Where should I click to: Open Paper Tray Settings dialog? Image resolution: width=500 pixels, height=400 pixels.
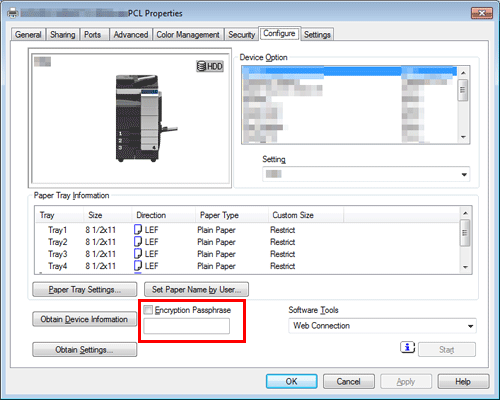click(x=85, y=289)
